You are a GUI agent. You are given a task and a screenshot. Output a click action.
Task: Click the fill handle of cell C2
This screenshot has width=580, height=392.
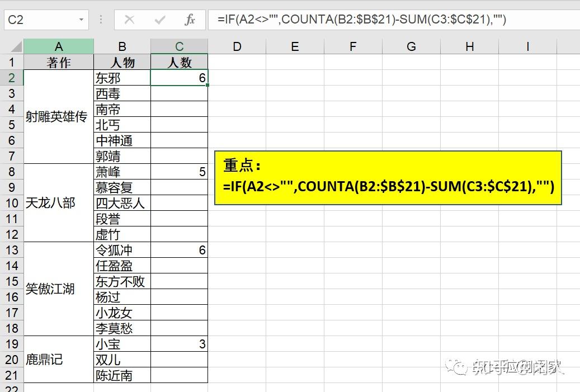208,85
